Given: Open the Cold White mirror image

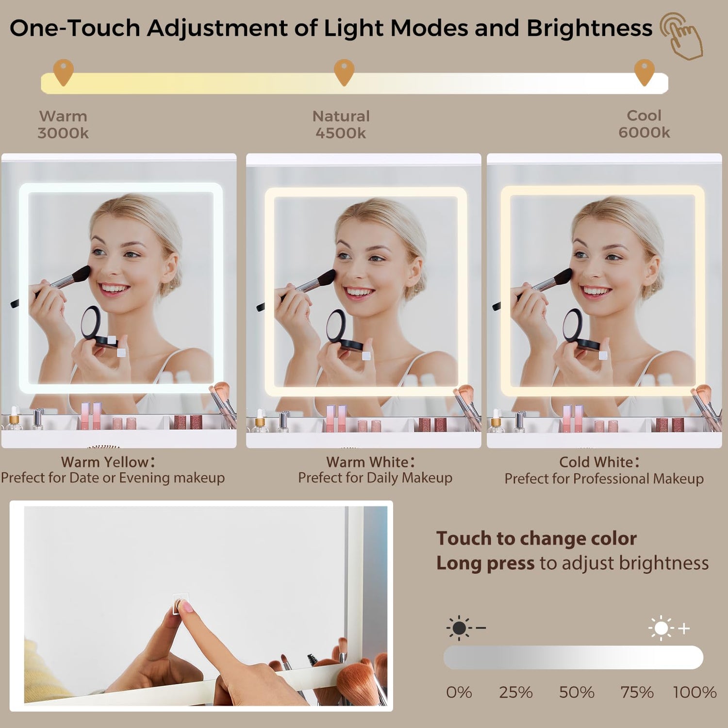Looking at the screenshot, I should (x=604, y=301).
